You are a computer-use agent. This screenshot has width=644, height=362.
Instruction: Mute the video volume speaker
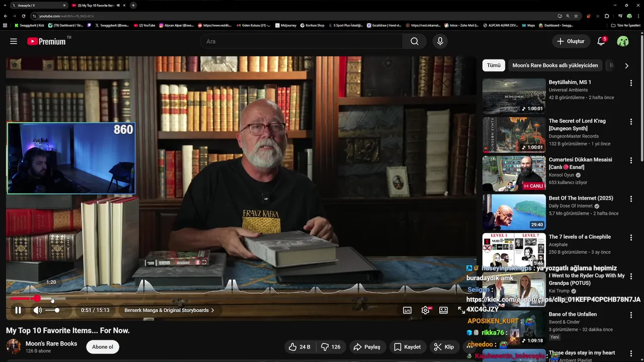pos(37,310)
